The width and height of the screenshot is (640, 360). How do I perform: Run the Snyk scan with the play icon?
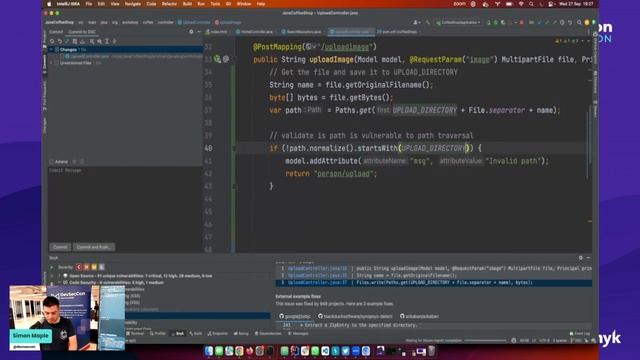coord(51,267)
